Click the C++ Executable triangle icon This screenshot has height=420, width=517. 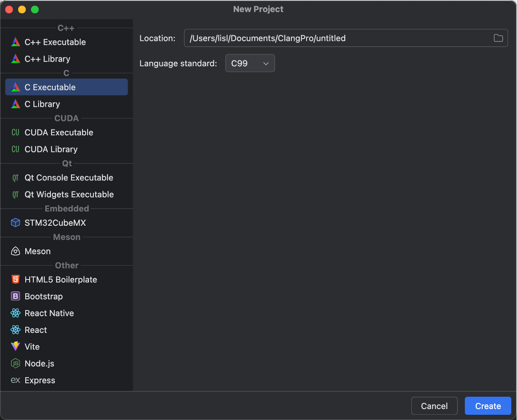point(16,42)
